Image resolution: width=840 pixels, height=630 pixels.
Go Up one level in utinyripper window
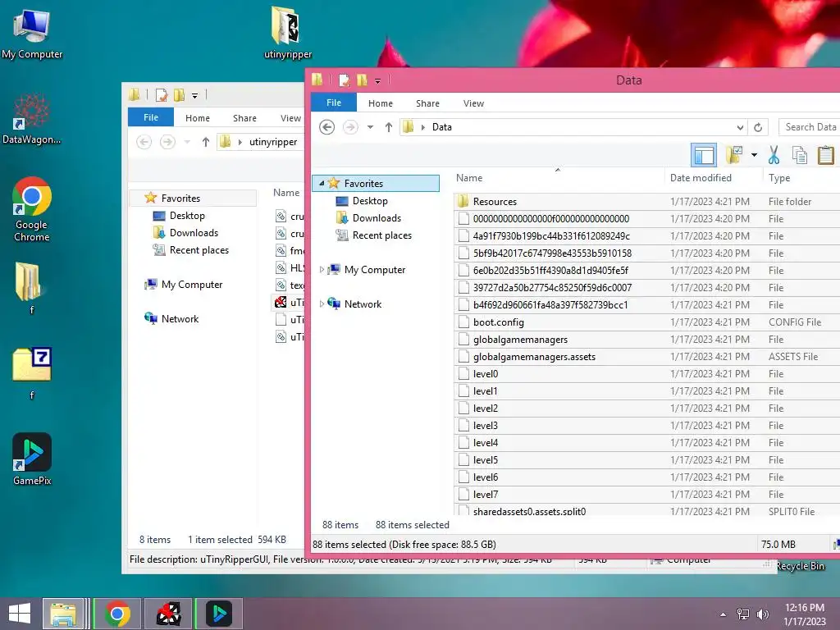click(206, 142)
